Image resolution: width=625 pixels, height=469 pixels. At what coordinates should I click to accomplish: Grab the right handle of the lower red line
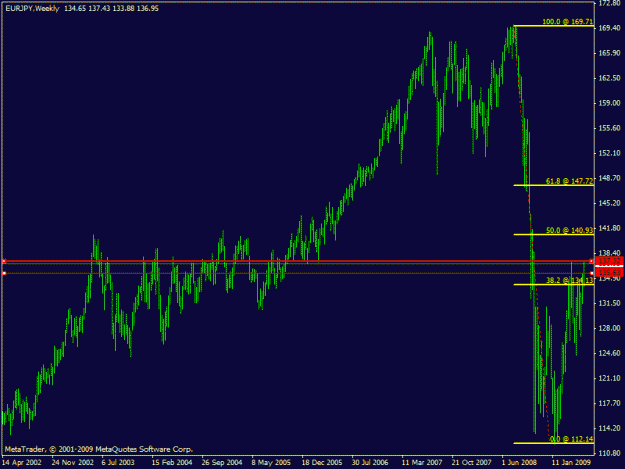pyautogui.click(x=592, y=273)
